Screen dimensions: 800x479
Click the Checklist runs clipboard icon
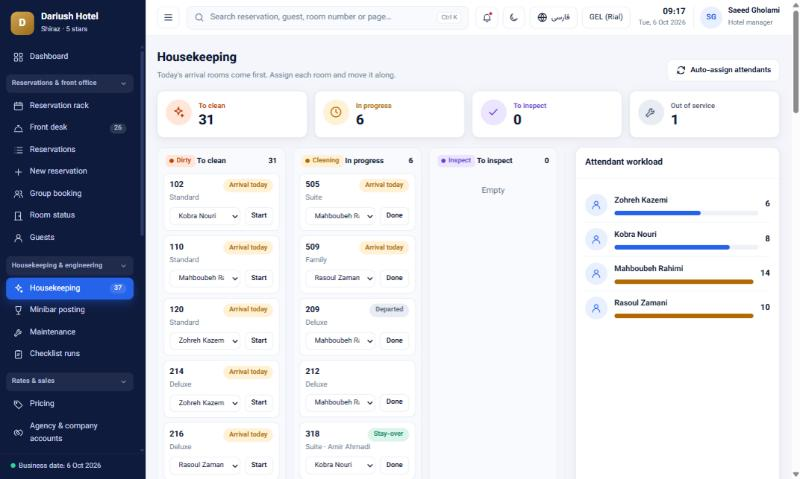coord(18,354)
